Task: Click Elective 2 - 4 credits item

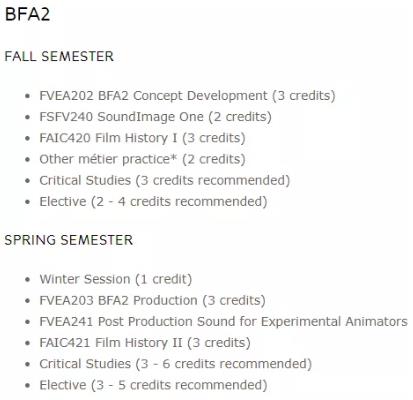Action: [x=153, y=202]
